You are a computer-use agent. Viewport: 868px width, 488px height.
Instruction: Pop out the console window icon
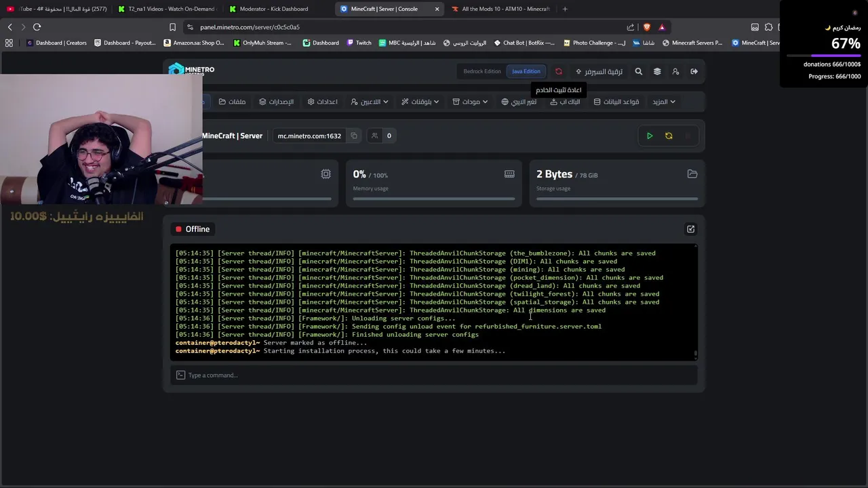[x=691, y=229]
